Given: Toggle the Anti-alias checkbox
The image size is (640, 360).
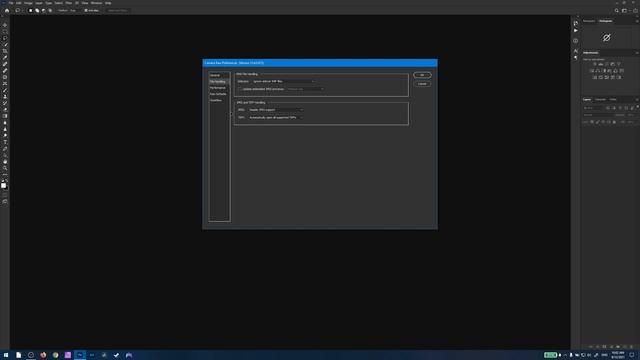Looking at the screenshot, I should (x=87, y=11).
